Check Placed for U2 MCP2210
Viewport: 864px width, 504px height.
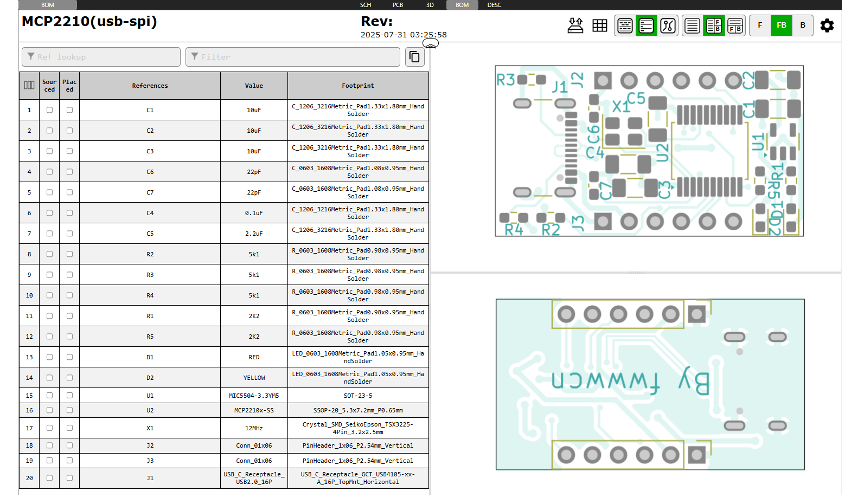click(69, 410)
